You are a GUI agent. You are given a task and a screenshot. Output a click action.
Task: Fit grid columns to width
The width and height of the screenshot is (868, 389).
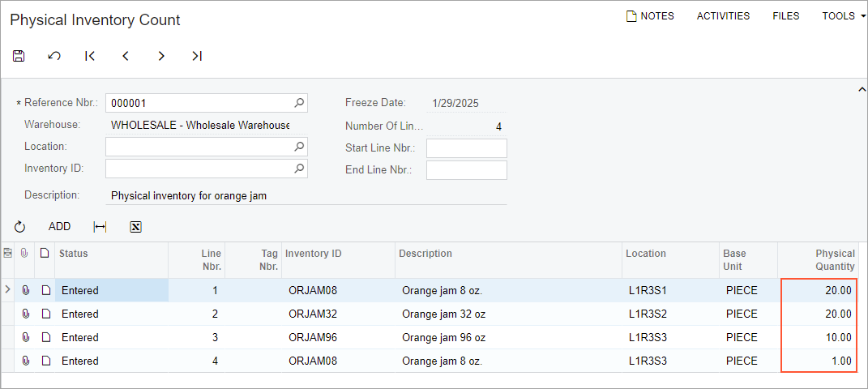100,227
